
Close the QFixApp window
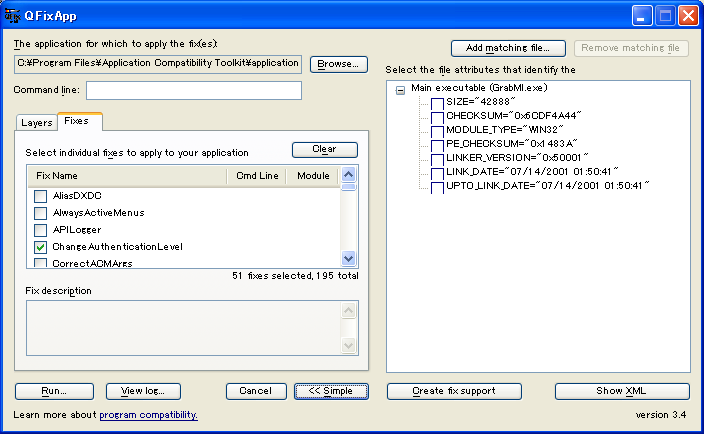(x=688, y=16)
